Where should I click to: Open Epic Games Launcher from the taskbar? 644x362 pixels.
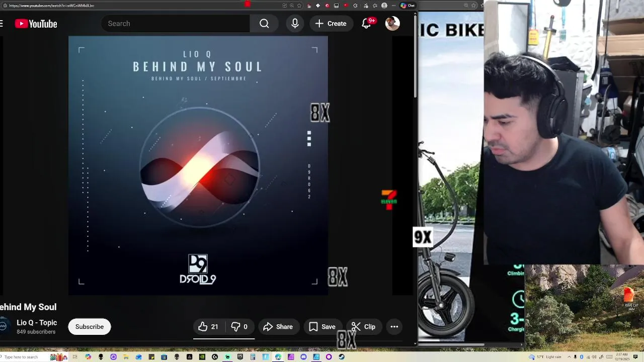(x=240, y=357)
